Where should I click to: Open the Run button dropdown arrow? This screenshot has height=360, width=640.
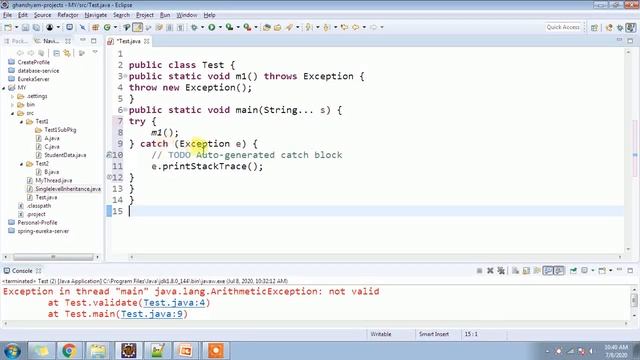pos(220,27)
